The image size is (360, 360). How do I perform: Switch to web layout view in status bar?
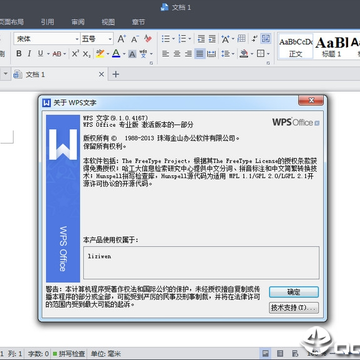(x=295, y=353)
